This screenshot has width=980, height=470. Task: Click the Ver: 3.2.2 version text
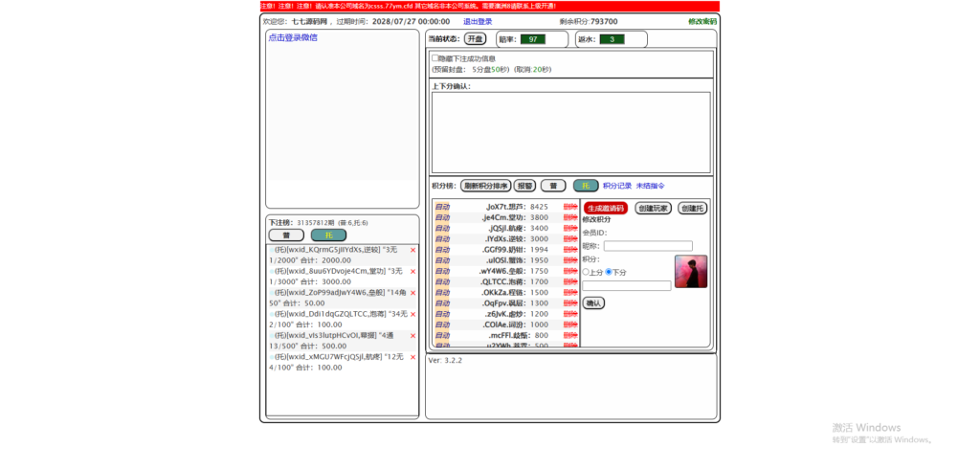[445, 361]
